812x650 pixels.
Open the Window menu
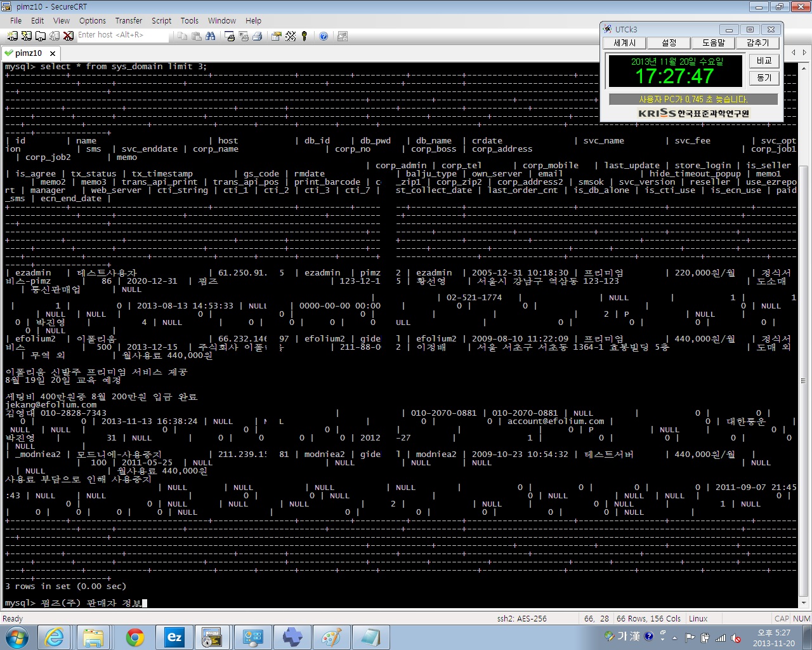(222, 20)
